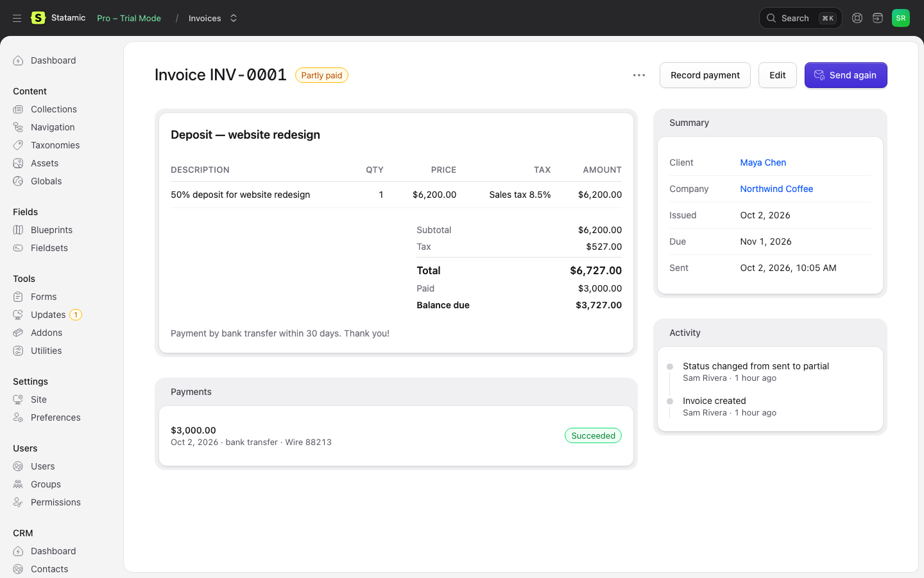Click the Succeeded payment badge
The image size is (924, 578).
pyautogui.click(x=593, y=435)
